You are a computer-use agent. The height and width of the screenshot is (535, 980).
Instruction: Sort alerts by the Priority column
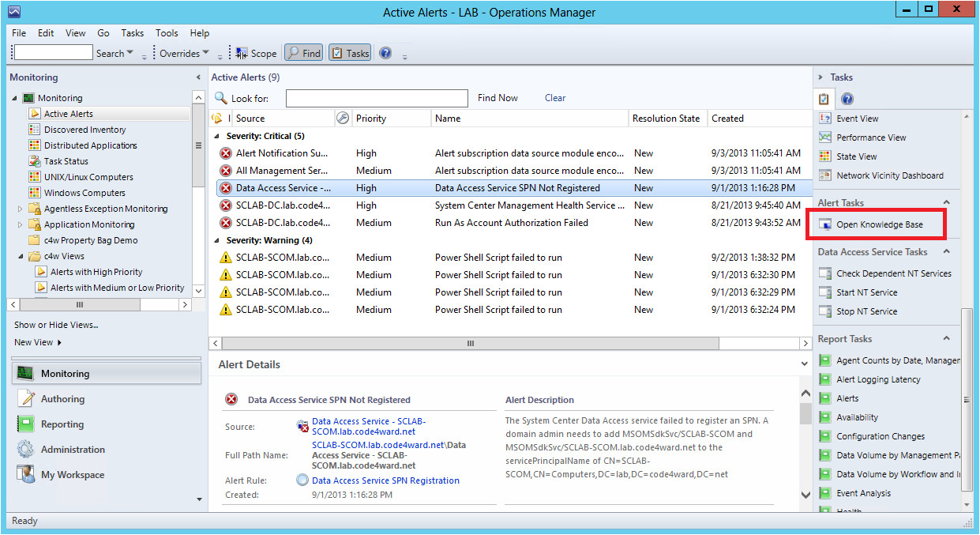392,119
